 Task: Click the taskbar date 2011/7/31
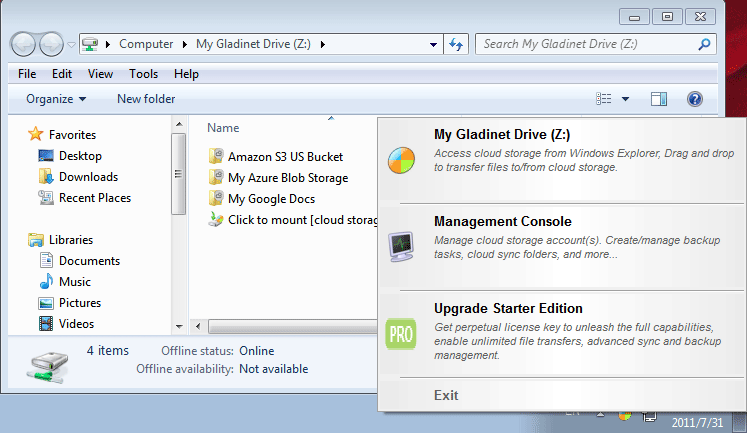point(697,423)
